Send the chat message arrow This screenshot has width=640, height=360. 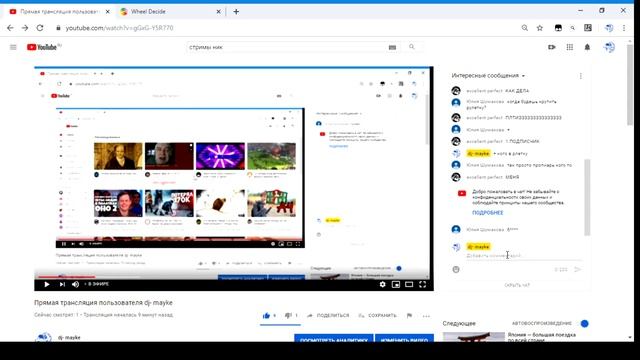click(577, 269)
